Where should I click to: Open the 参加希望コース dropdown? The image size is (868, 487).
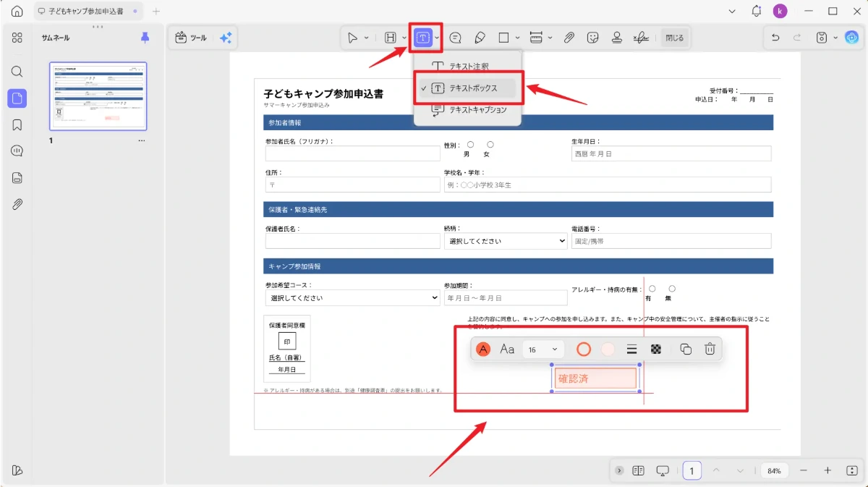[353, 297]
